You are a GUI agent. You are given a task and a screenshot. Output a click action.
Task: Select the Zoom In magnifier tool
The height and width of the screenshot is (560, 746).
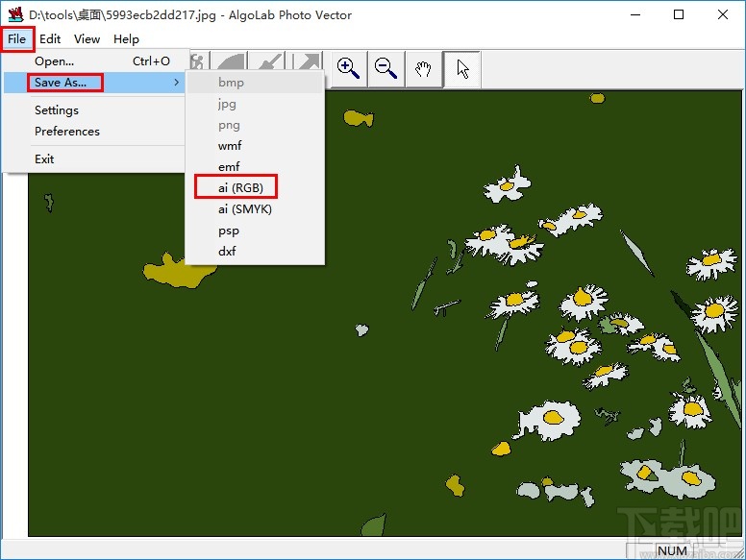(x=348, y=69)
